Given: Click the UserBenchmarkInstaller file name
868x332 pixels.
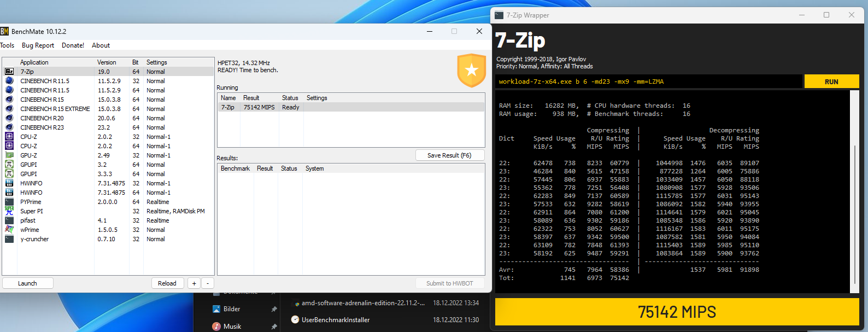Looking at the screenshot, I should point(336,320).
